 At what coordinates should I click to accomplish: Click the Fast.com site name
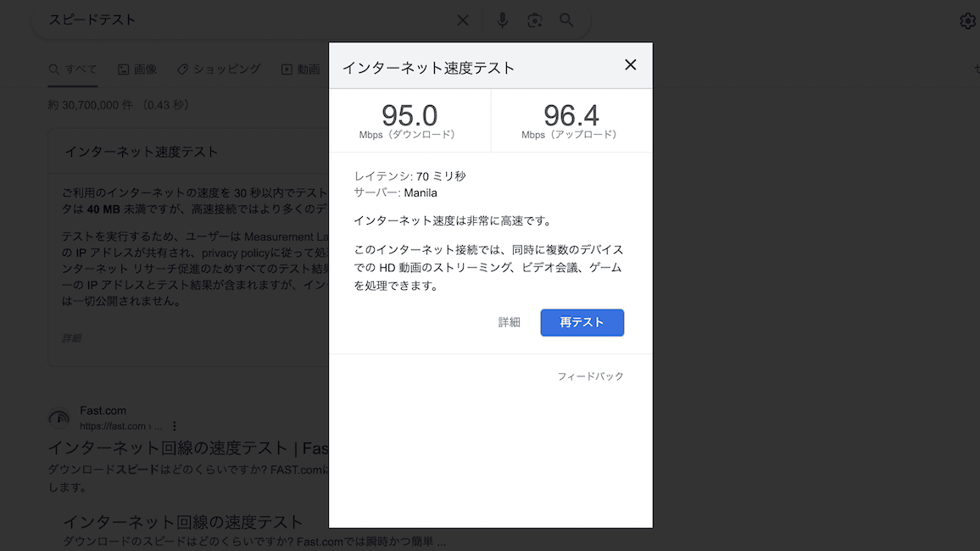click(x=103, y=410)
